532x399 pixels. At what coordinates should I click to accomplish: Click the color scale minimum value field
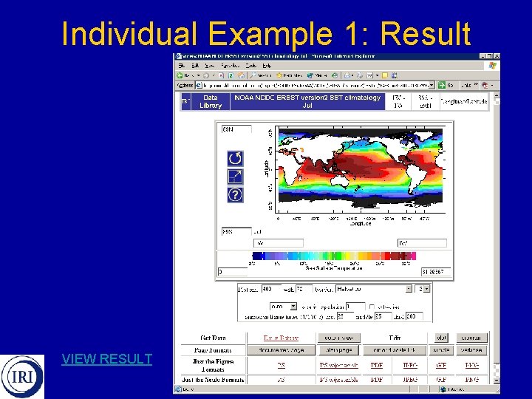coord(233,272)
